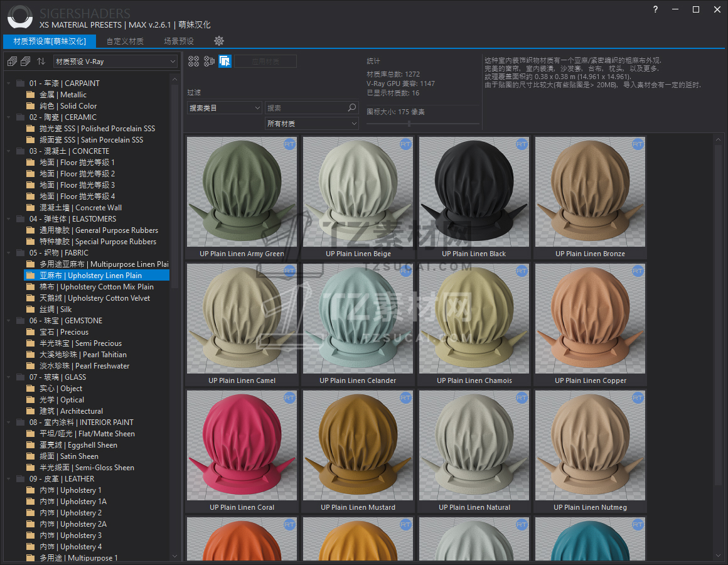Collapse the 06 - GEMSTONE category
The height and width of the screenshot is (565, 728).
[9, 321]
